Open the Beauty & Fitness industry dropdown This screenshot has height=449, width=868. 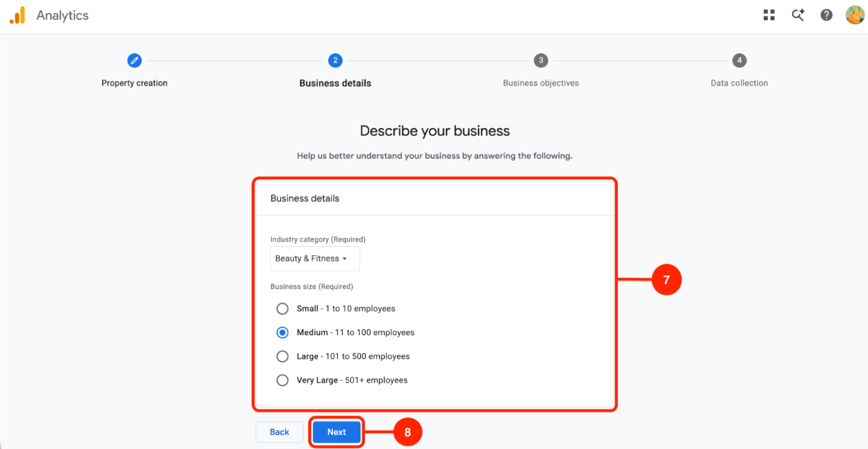click(315, 259)
